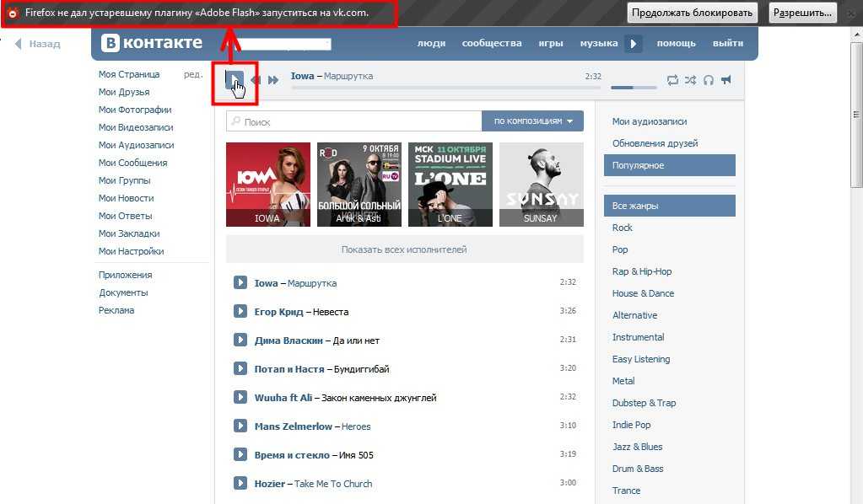Select the House & Dance genre
The height and width of the screenshot is (504, 863).
click(x=643, y=293)
